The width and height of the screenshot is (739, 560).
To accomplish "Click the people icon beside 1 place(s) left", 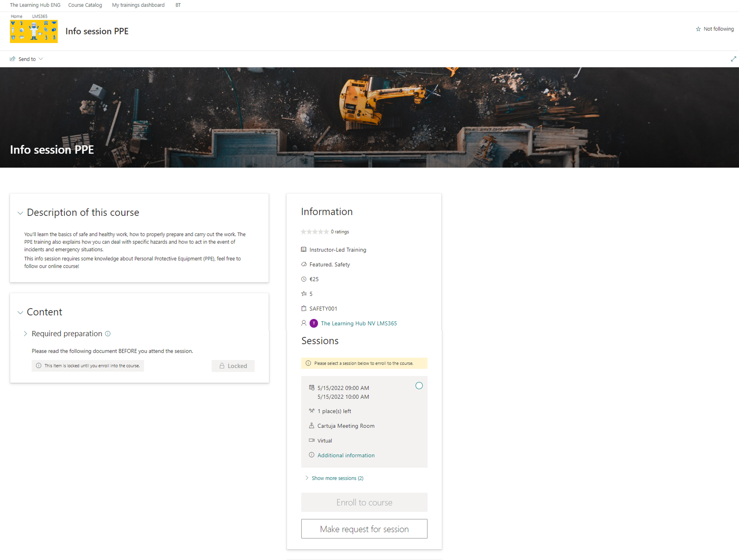I will pos(312,411).
